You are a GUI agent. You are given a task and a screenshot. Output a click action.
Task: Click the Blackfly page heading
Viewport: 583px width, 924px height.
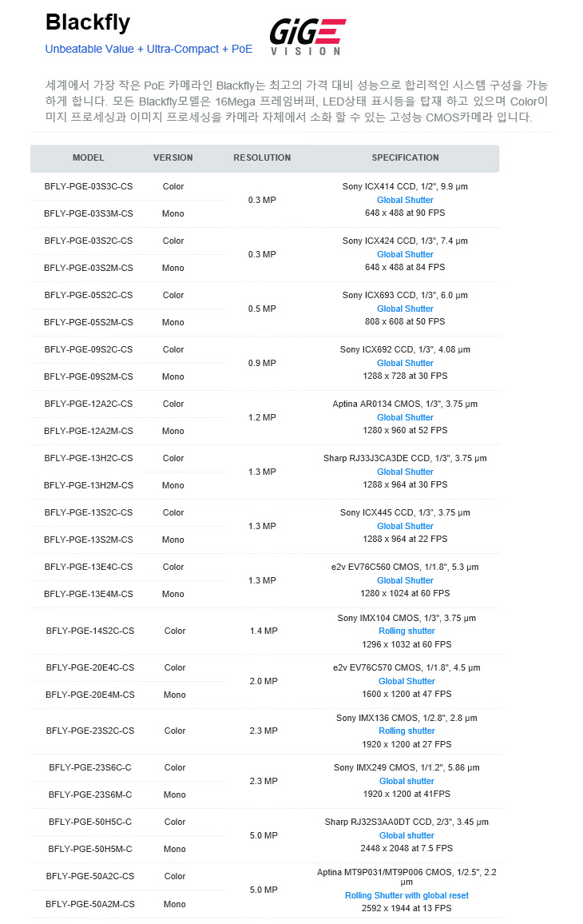(88, 22)
